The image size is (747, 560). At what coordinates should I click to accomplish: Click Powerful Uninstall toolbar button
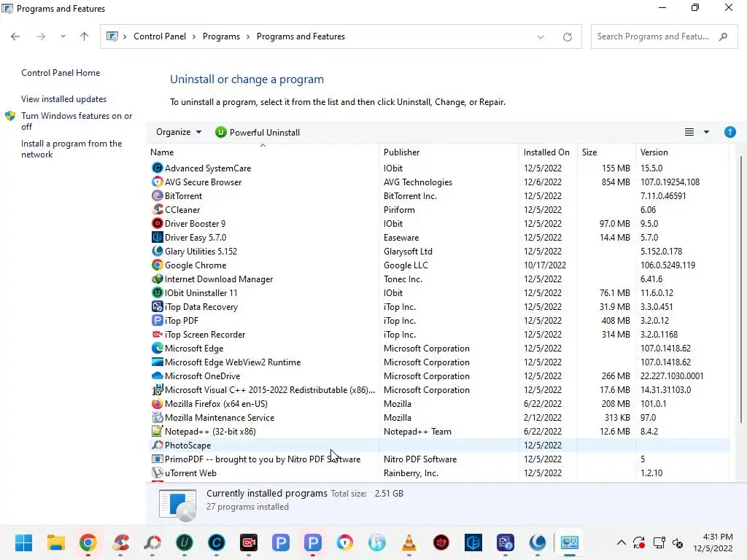pos(258,133)
